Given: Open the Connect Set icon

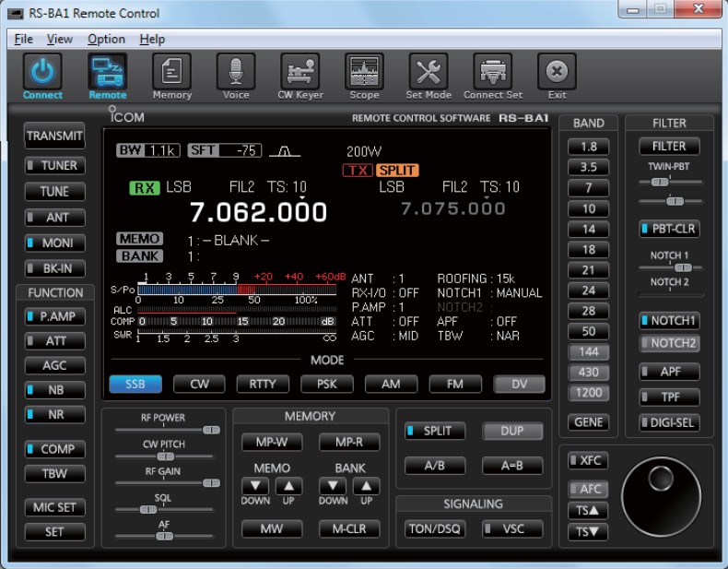Looking at the screenshot, I should (x=493, y=72).
